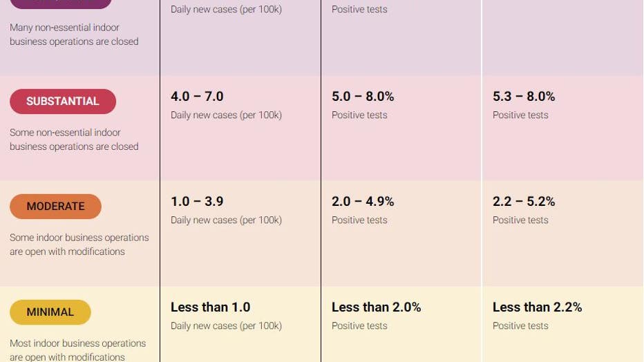Click 'Positive tests' label under 2.2 – 5.2%

(520, 220)
